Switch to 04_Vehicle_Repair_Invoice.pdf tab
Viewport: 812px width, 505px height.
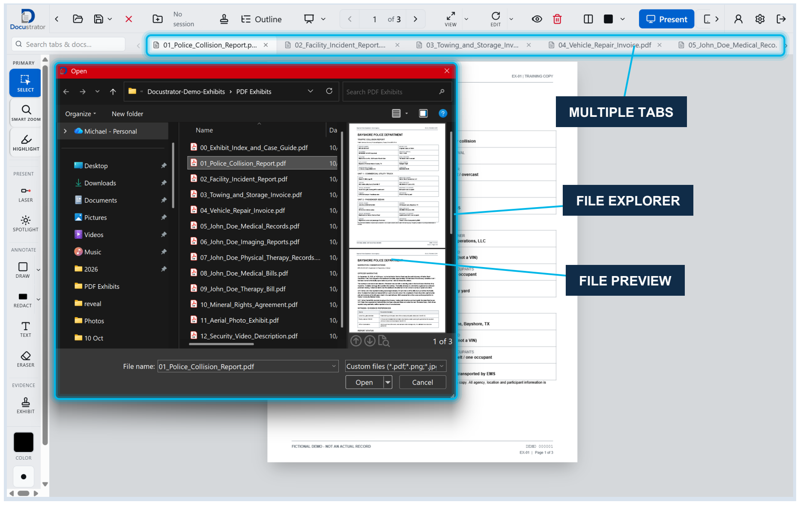(604, 45)
